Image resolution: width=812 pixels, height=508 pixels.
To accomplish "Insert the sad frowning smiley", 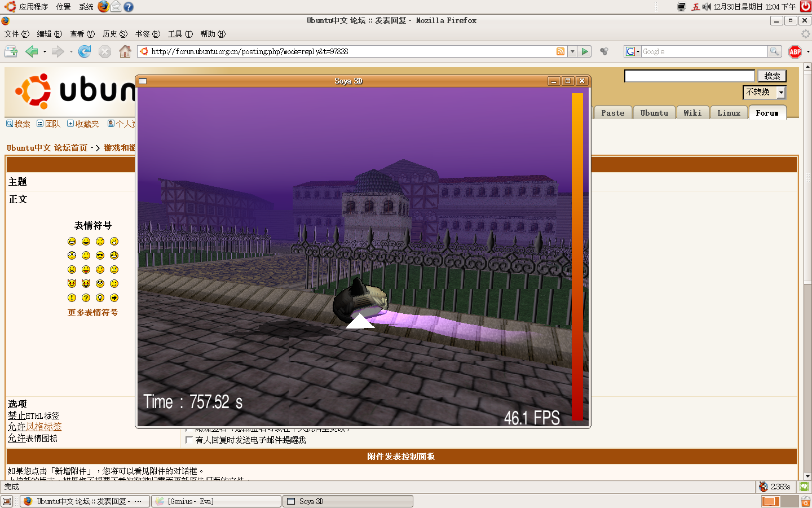I will click(100, 242).
